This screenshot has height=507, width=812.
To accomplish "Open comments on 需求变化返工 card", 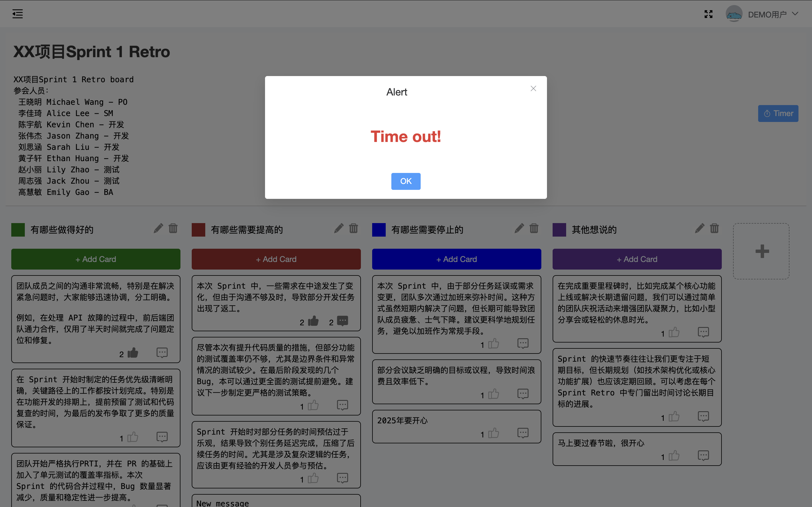I will [x=342, y=321].
